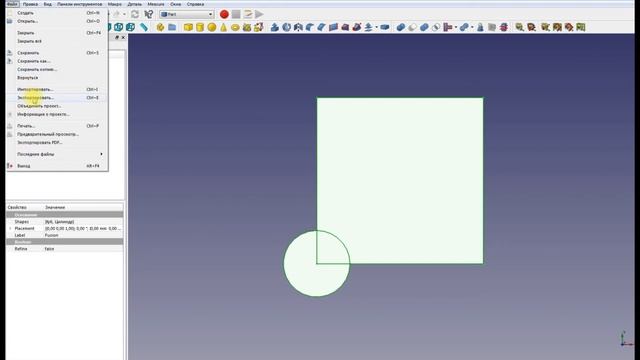
Task: Expand the Последние файлы submenu
Action: pos(57,154)
